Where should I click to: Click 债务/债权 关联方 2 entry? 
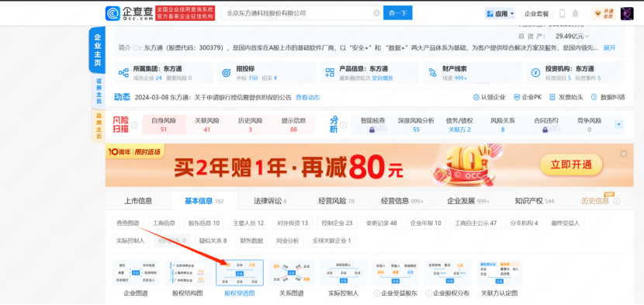pos(459,124)
